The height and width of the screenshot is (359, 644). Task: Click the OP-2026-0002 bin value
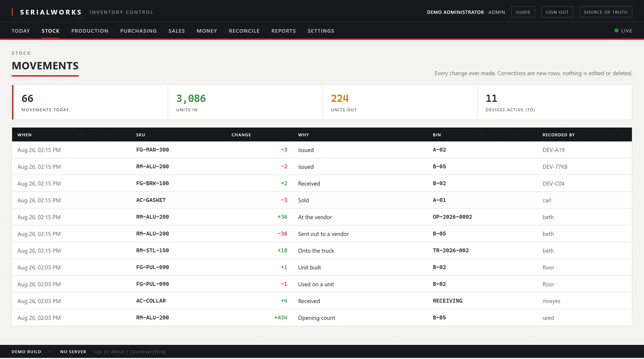(x=453, y=217)
